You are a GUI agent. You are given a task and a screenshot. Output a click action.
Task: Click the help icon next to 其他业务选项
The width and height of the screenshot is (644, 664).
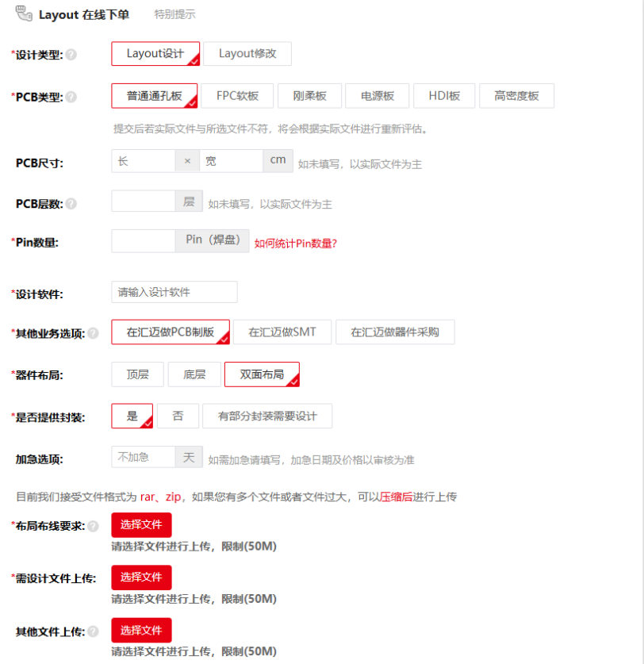pyautogui.click(x=93, y=333)
